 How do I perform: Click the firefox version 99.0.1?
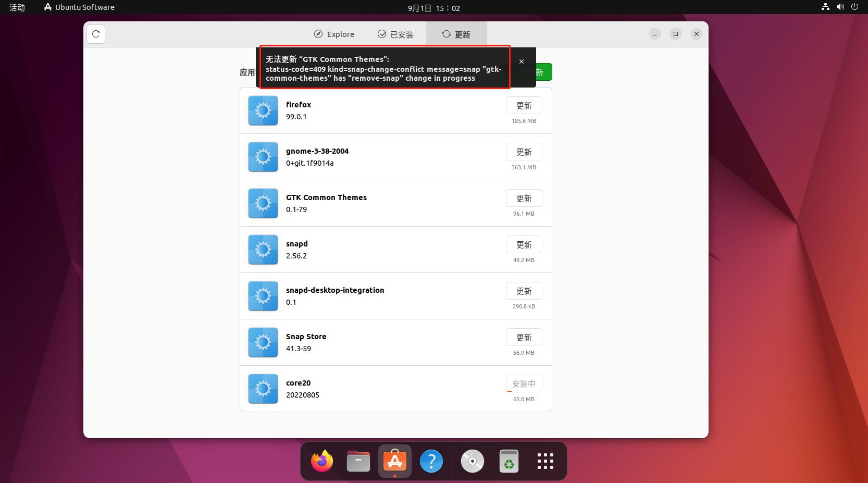pos(296,117)
